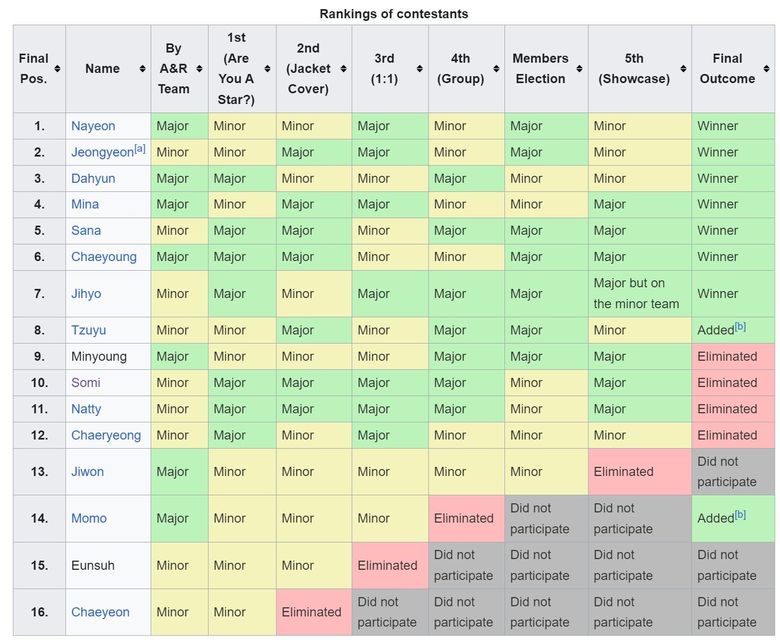Open the Momo link
The height and width of the screenshot is (640, 780).
pos(89,518)
